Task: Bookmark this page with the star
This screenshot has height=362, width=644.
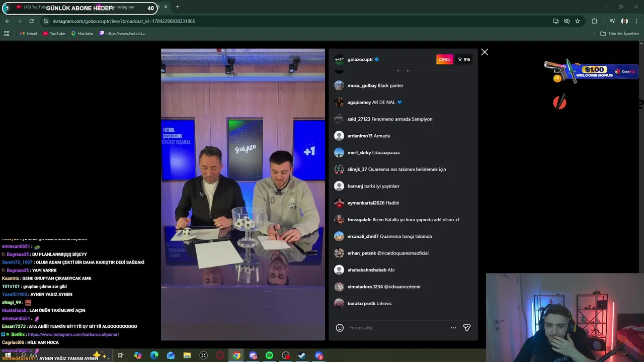Action: pos(578,21)
